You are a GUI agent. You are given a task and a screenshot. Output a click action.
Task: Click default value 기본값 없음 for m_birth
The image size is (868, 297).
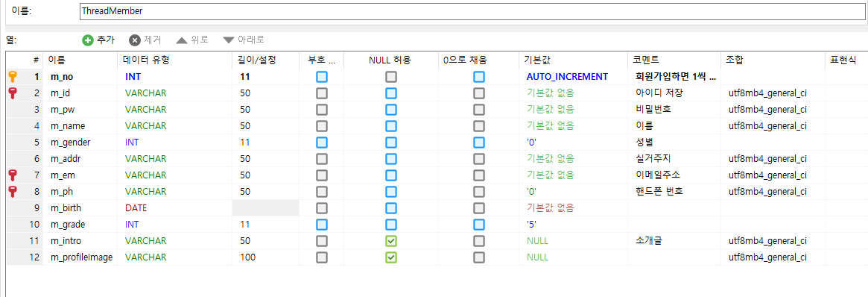(551, 208)
